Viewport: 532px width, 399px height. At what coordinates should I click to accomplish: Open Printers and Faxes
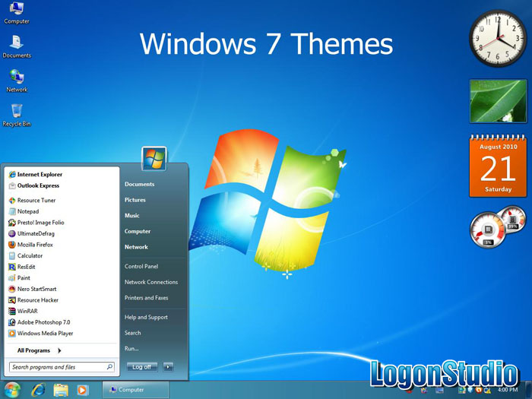(x=146, y=298)
